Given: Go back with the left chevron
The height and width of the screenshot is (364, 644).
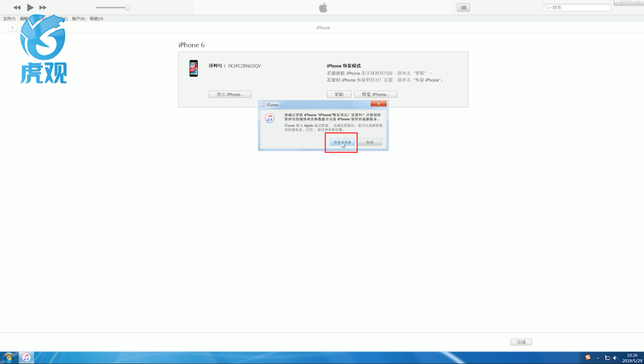Looking at the screenshot, I should click(13, 27).
